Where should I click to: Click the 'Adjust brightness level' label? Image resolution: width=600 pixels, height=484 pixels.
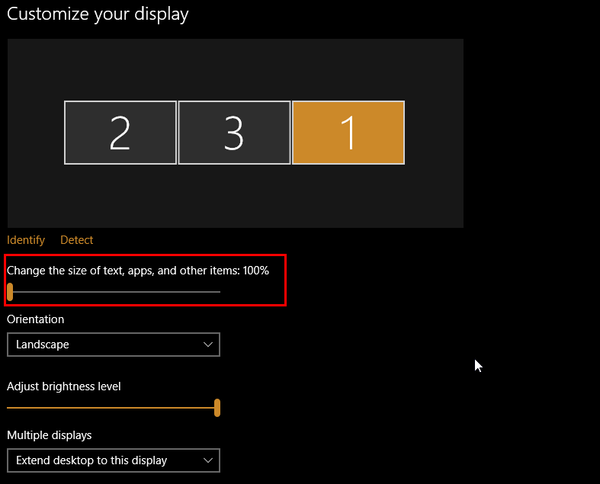tap(64, 386)
